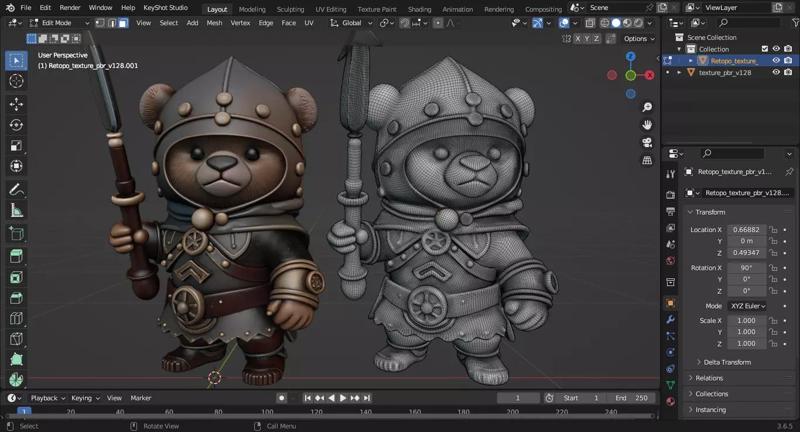The width and height of the screenshot is (800, 432).
Task: Open the Tool properties tab
Action: pyautogui.click(x=670, y=174)
